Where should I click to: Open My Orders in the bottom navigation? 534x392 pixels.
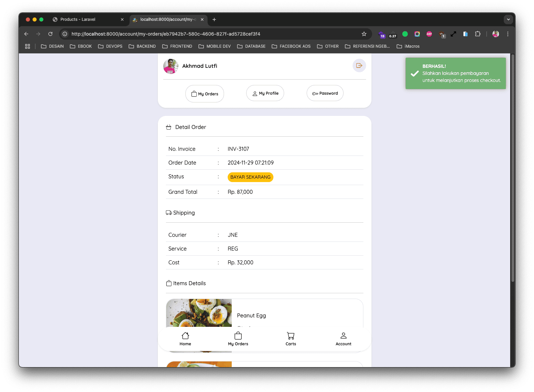pos(238,339)
